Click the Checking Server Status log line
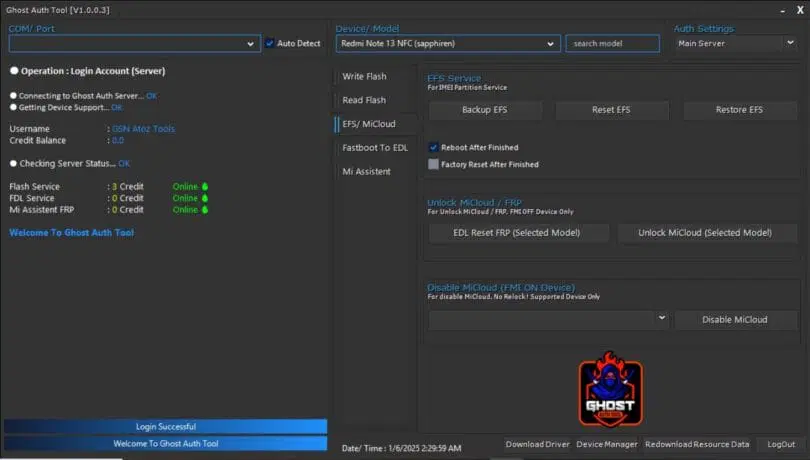The image size is (810, 460). (x=70, y=164)
